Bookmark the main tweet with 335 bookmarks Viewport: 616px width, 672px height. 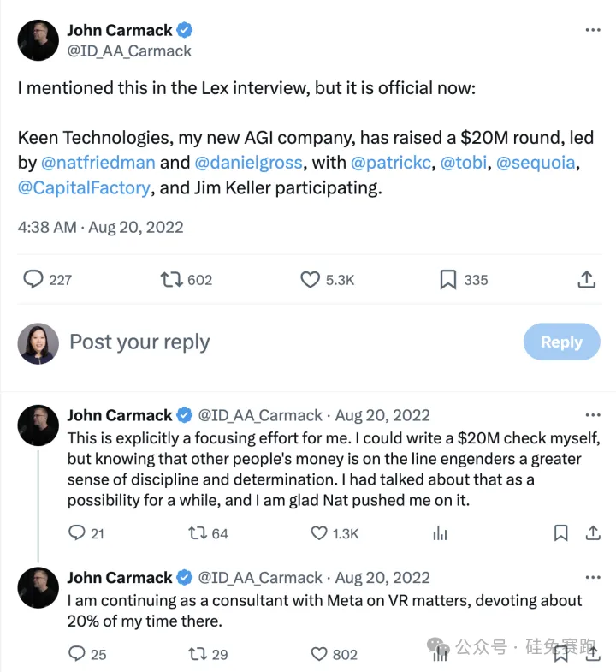click(x=448, y=279)
